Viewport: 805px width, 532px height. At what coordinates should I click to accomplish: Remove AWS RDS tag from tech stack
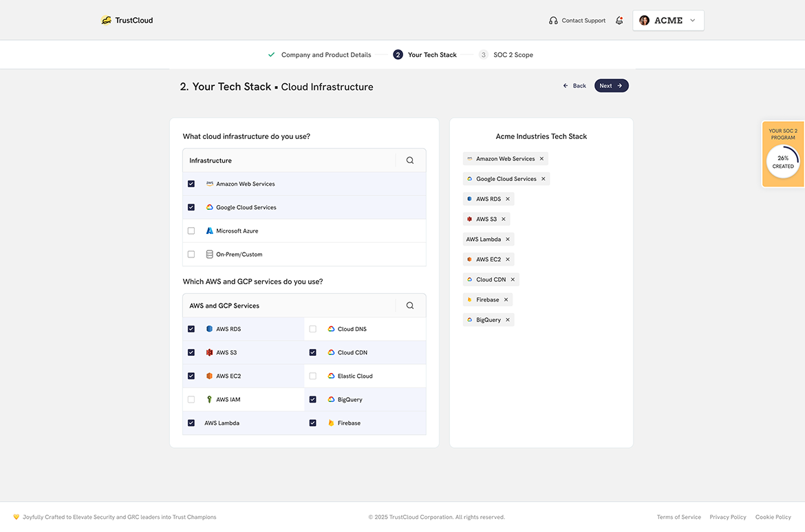tap(508, 200)
